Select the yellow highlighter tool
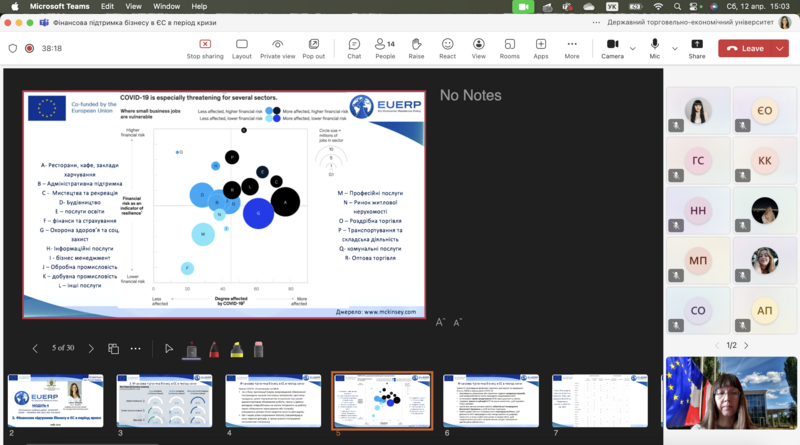 pyautogui.click(x=236, y=350)
